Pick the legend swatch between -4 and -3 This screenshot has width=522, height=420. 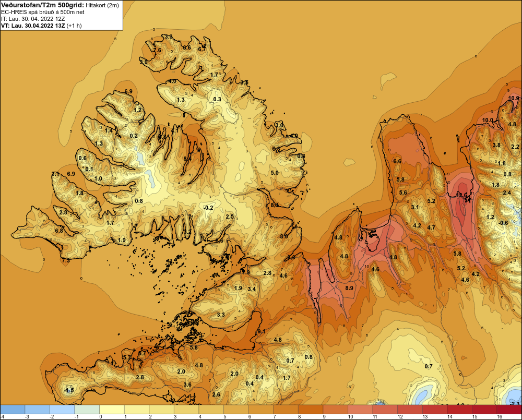click(x=13, y=409)
